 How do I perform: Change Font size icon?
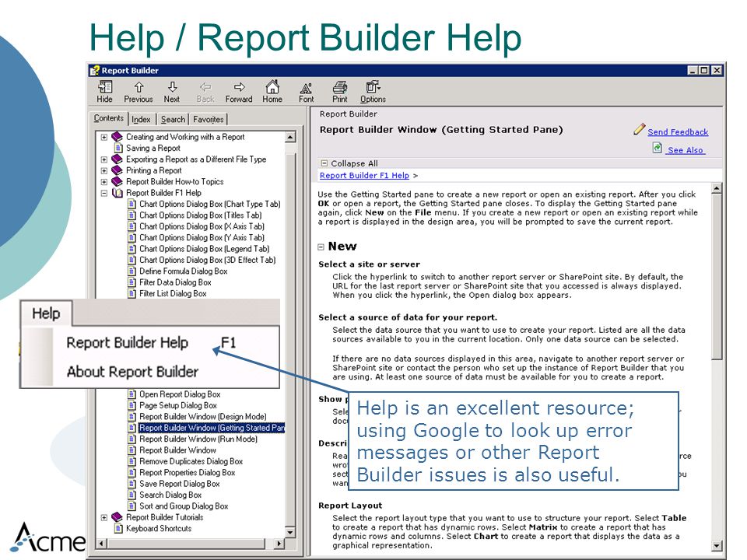[306, 88]
